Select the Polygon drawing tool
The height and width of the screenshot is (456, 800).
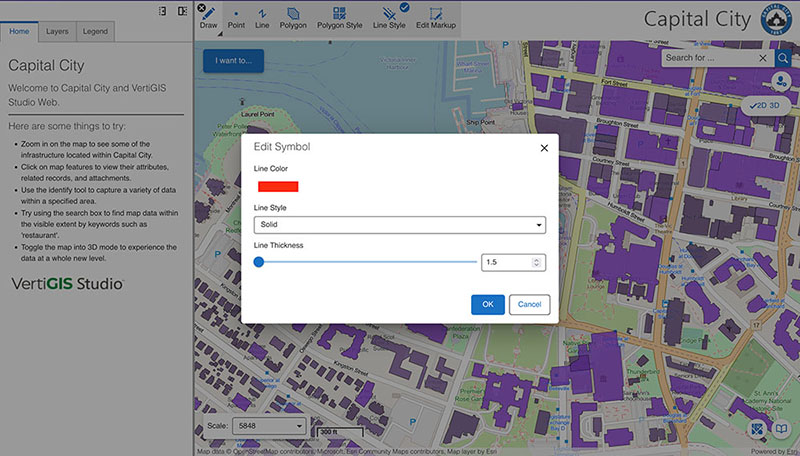coord(293,18)
